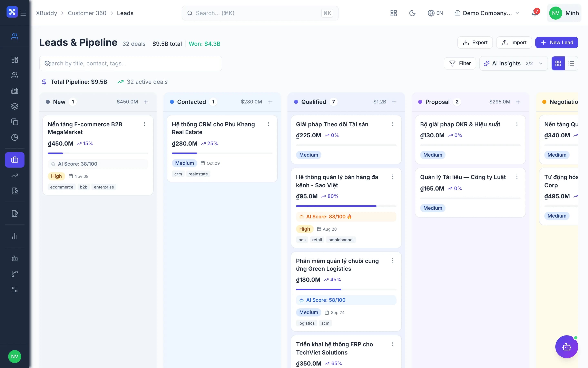This screenshot has width=588, height=368.
Task: Open sidebar bar chart reports icon
Action: coord(14,236)
